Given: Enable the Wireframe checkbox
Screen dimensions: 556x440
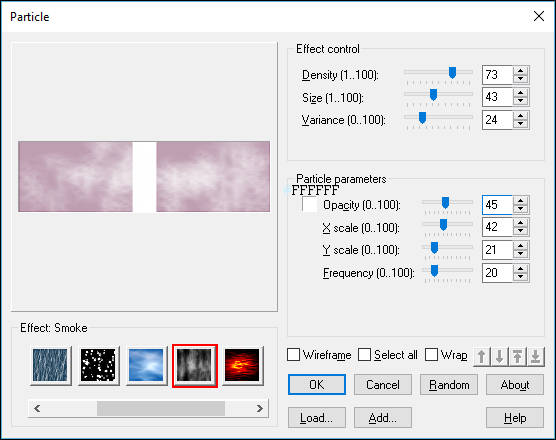Looking at the screenshot, I should click(293, 355).
